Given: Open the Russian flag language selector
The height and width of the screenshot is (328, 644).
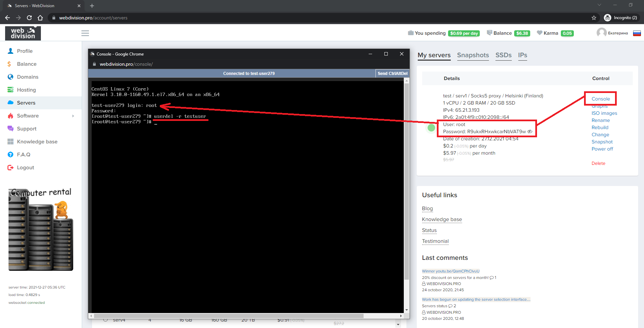Looking at the screenshot, I should [637, 33].
